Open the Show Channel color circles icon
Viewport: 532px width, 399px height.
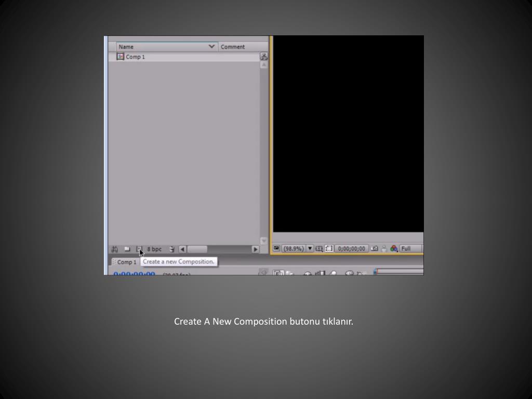394,249
